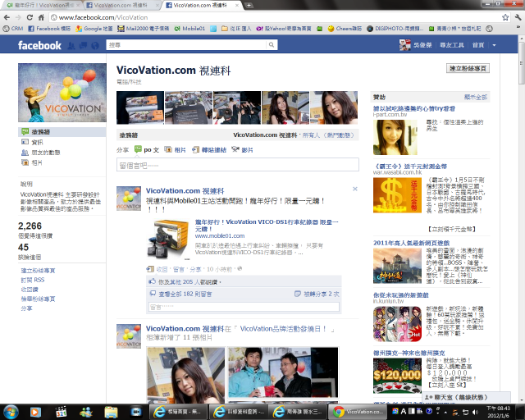This screenshot has height=420, width=525.
Task: Open the notifications globe icon
Action: (95, 46)
